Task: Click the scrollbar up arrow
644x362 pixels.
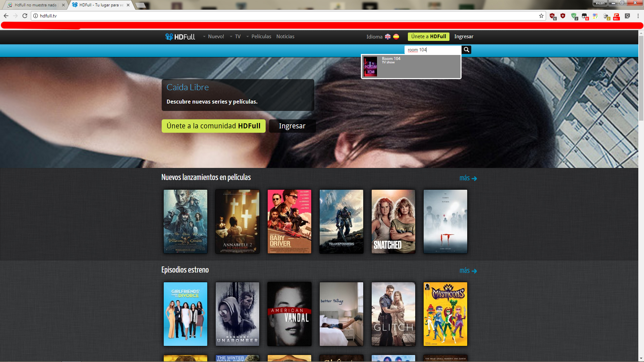Action: [641, 33]
